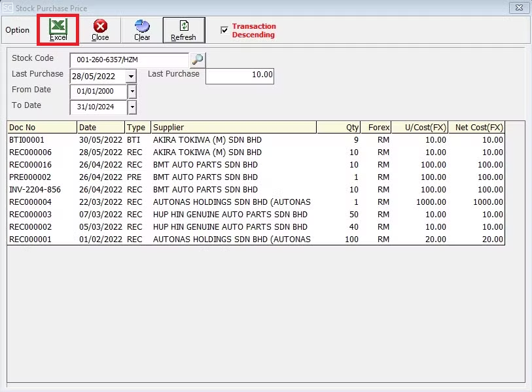The image size is (532, 392).
Task: Click the Clear icon in toolbar
Action: coord(142,30)
